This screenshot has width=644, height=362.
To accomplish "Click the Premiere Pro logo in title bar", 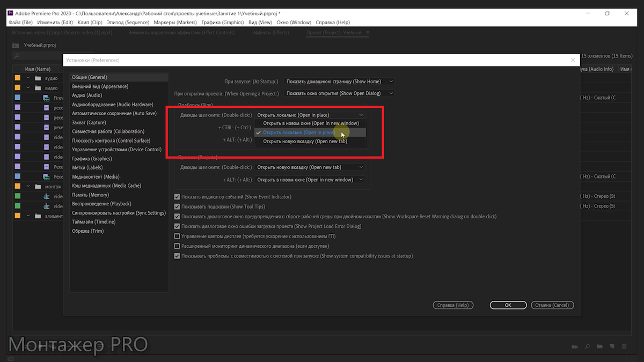I will click(11, 13).
